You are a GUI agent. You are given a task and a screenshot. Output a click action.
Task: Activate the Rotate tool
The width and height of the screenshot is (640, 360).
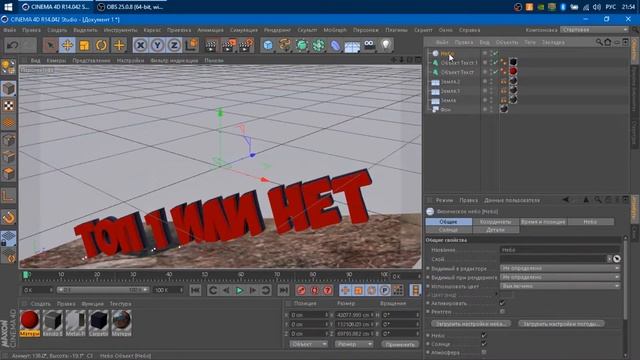pyautogui.click(x=101, y=45)
